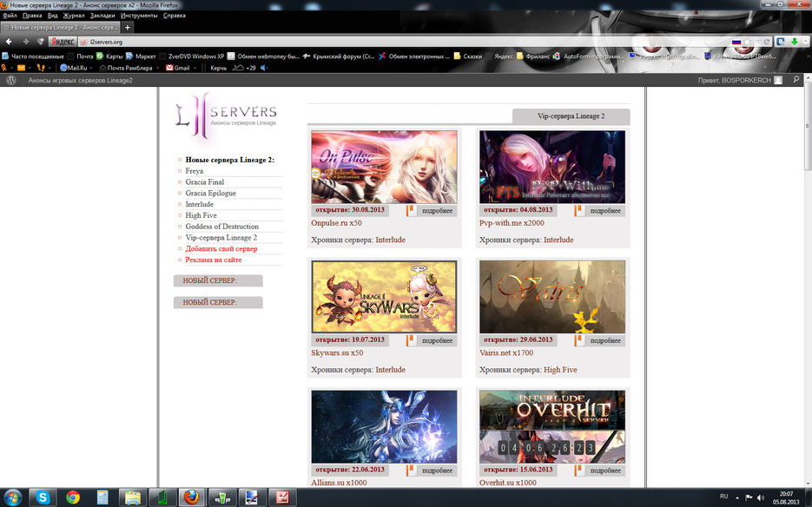Click the RU language indicator in tray
The height and width of the screenshot is (507, 812).
point(724,496)
